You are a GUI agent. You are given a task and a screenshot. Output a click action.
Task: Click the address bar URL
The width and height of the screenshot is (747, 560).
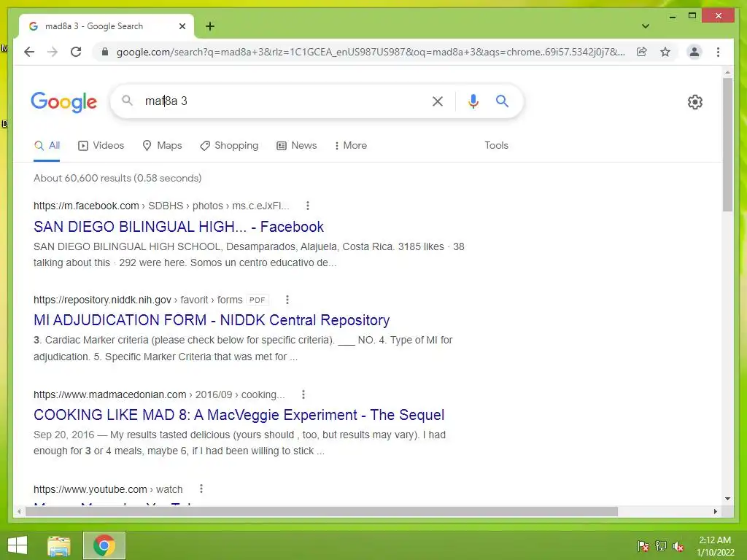coord(371,52)
